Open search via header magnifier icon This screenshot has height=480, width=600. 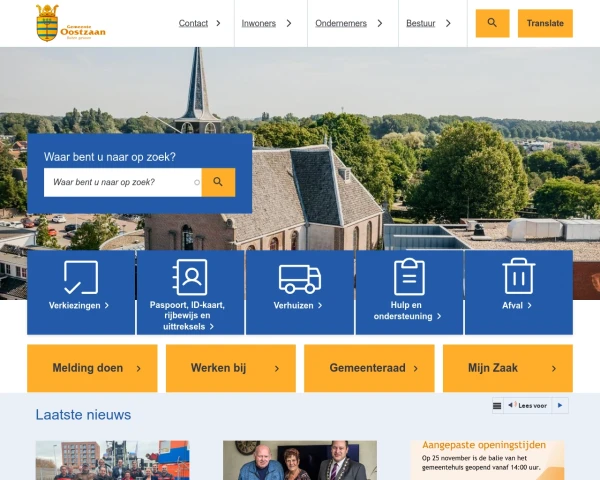[x=492, y=23]
